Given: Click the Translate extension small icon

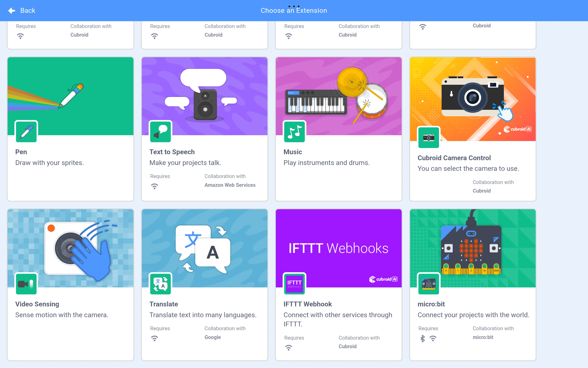Looking at the screenshot, I should click(160, 284).
